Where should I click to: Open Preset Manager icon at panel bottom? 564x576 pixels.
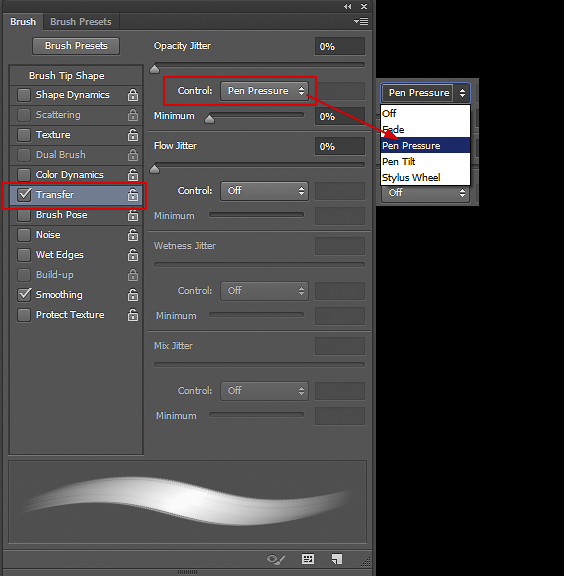[x=308, y=559]
